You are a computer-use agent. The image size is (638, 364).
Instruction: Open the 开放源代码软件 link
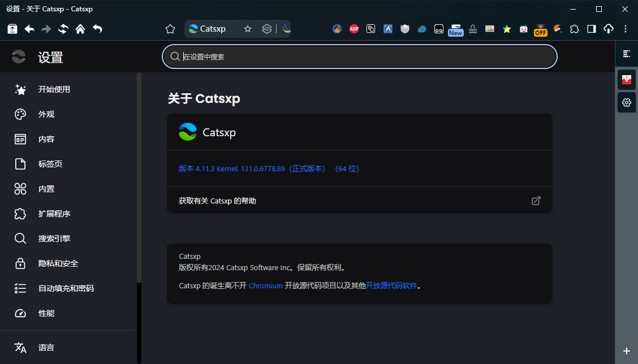(x=391, y=285)
